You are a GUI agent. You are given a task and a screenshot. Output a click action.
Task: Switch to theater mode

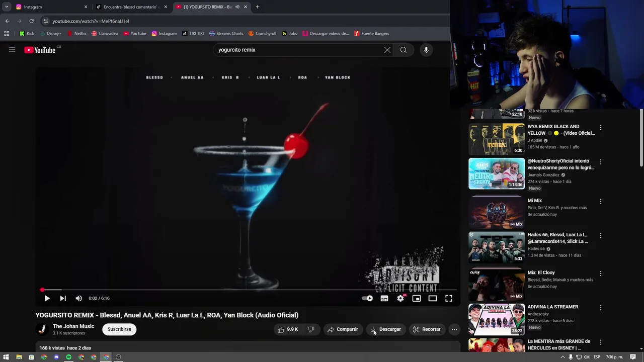[433, 298]
